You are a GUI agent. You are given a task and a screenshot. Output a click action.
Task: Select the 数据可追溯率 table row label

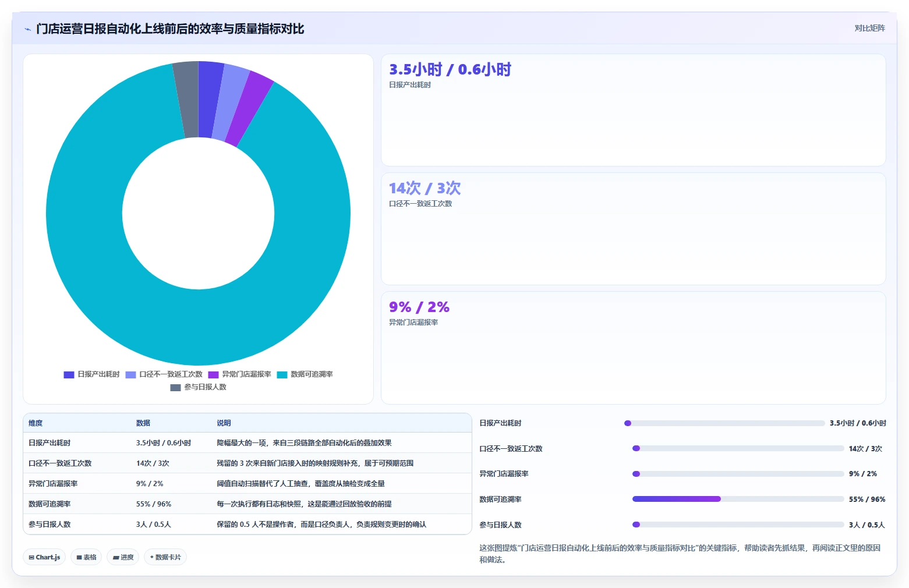coord(49,504)
